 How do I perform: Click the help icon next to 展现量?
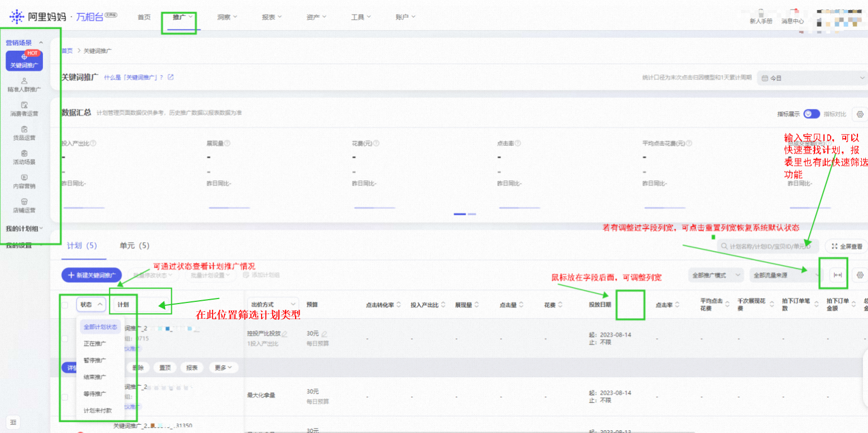(227, 143)
